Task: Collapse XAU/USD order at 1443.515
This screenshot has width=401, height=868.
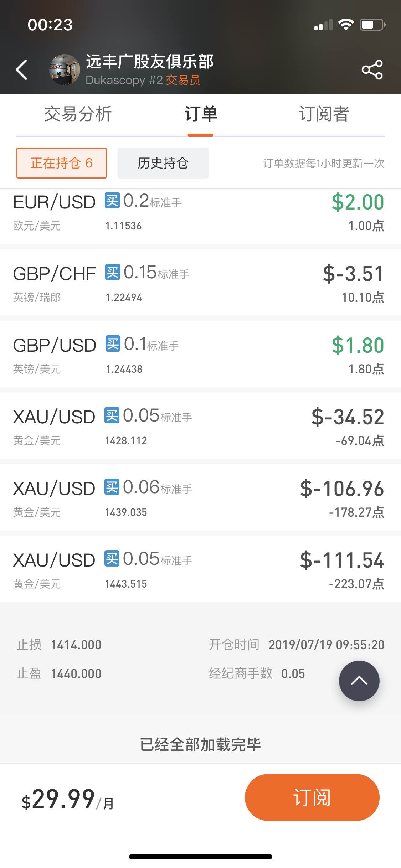Action: click(200, 569)
